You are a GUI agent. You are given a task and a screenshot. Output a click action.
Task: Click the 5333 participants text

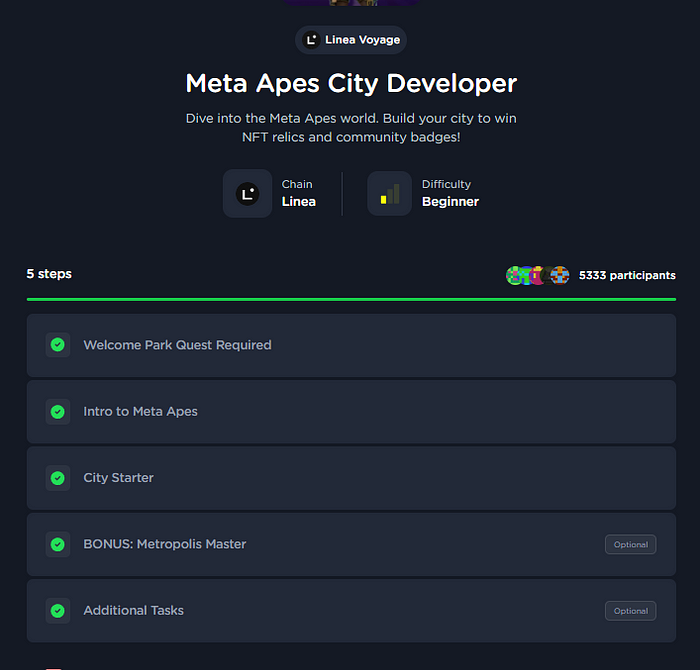[x=627, y=275]
